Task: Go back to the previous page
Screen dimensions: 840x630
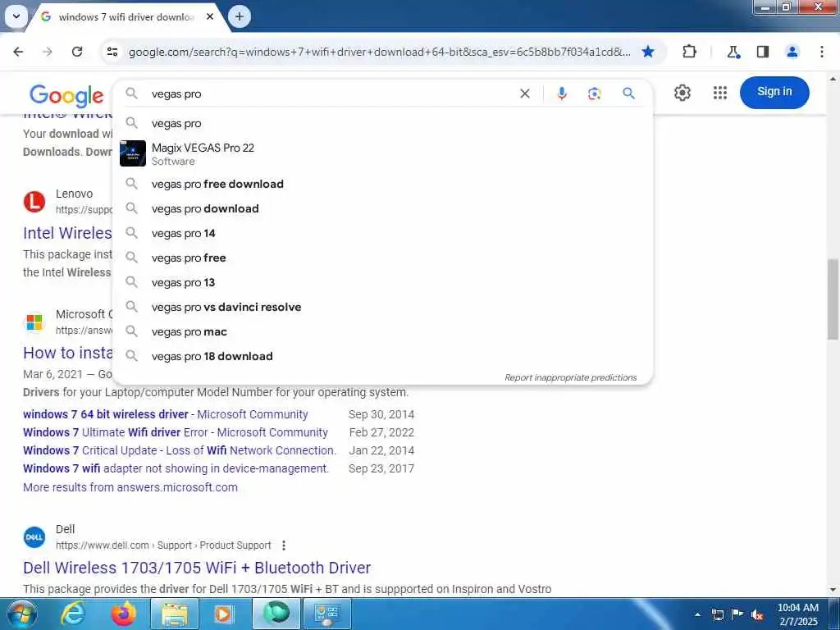Action: tap(18, 52)
